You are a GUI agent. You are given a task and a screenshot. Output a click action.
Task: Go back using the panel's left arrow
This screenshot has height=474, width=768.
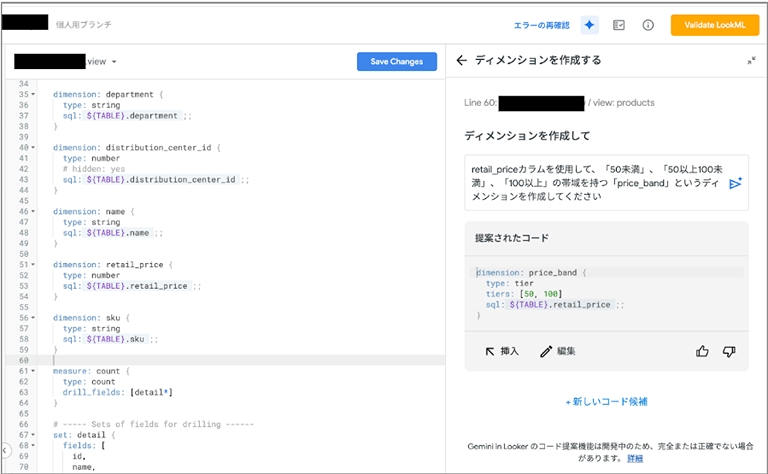[x=461, y=60]
